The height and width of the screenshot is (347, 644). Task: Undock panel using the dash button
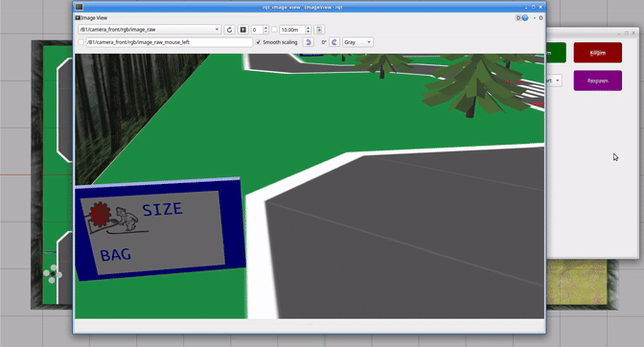pos(535,18)
